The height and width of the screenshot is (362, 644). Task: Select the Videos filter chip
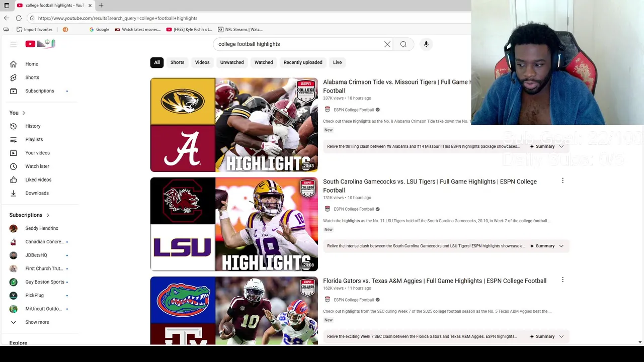202,63
